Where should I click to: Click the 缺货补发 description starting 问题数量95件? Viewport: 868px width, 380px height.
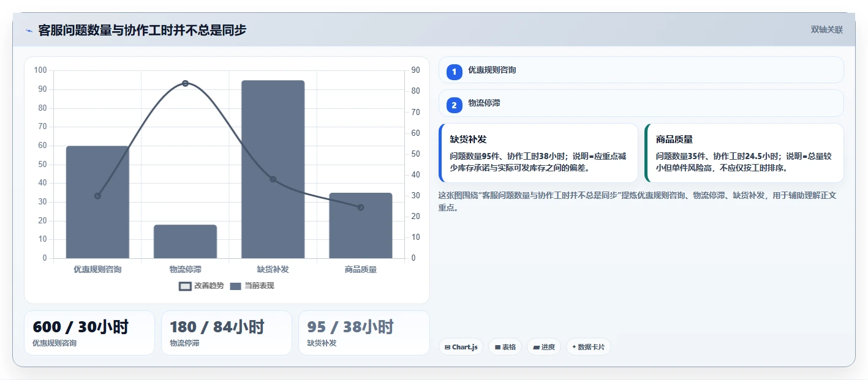point(538,162)
